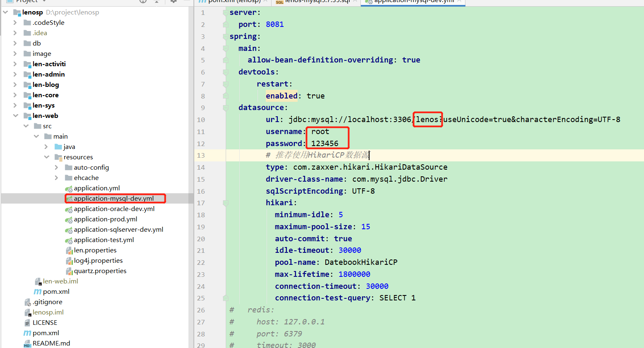Viewport: 644px width, 348px height.
Task: Fold the server block at line 1
Action: pyautogui.click(x=226, y=13)
